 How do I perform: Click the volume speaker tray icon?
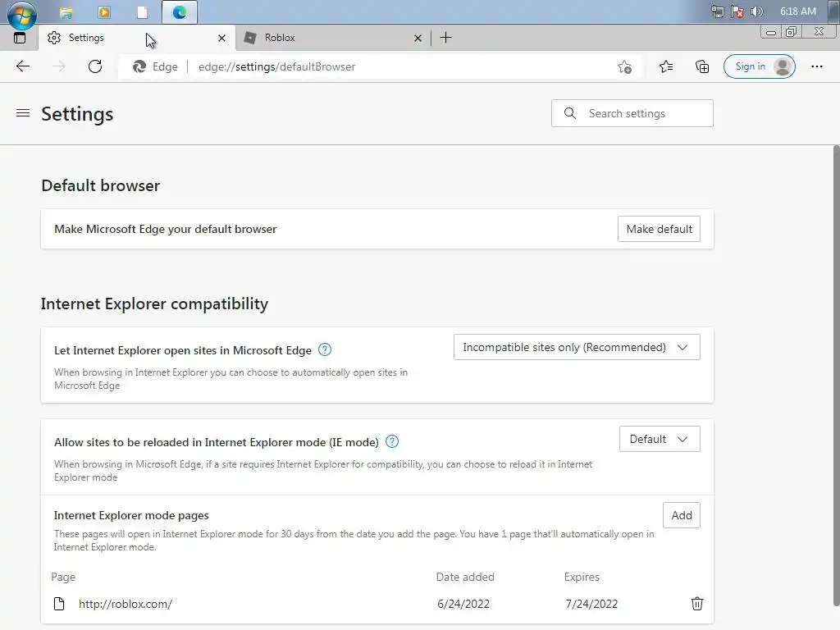(756, 11)
